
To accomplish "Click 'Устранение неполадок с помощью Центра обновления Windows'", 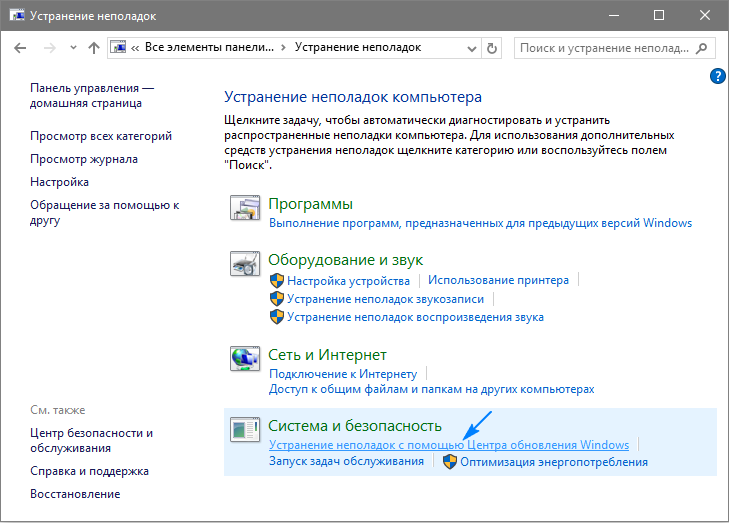I will [448, 445].
